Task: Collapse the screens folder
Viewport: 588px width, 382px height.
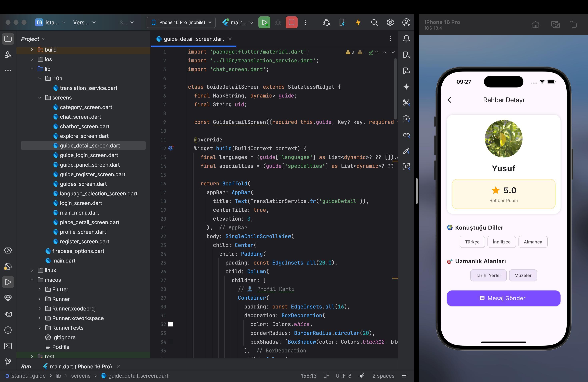Action: coord(40,97)
